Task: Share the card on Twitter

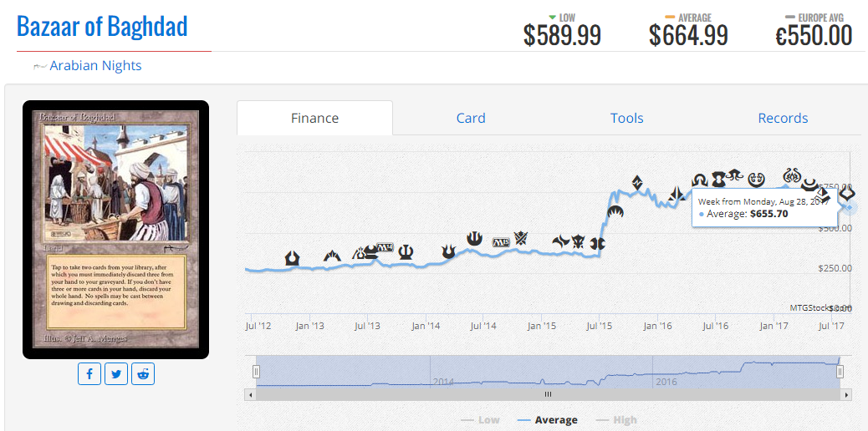Action: click(x=116, y=374)
